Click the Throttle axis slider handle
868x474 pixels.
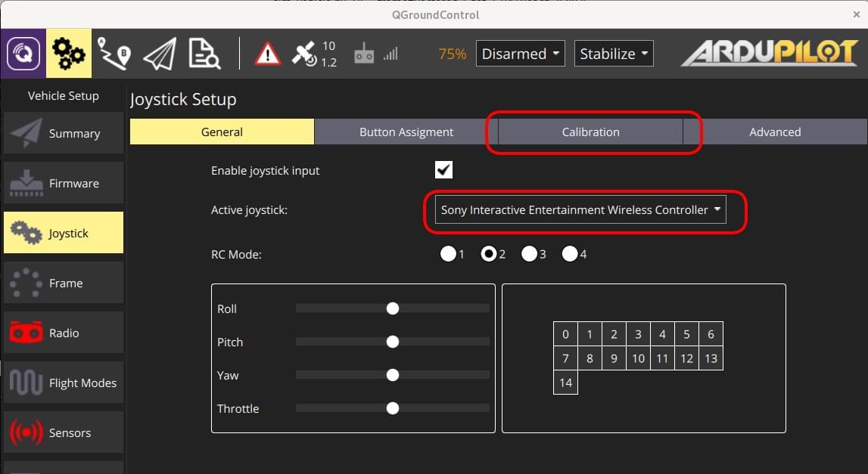(392, 408)
